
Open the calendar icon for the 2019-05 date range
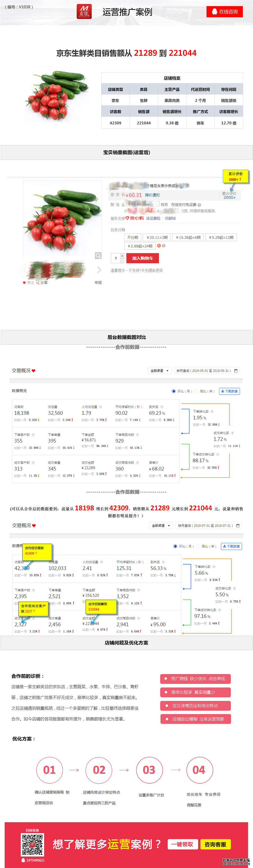(236, 371)
